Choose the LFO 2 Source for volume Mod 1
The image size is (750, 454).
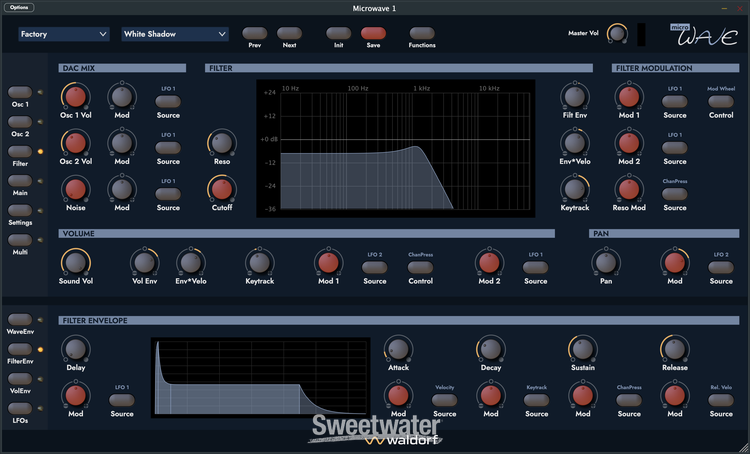375,267
